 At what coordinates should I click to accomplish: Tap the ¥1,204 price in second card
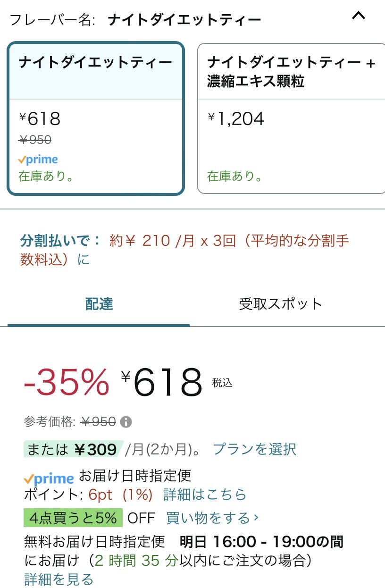click(236, 119)
